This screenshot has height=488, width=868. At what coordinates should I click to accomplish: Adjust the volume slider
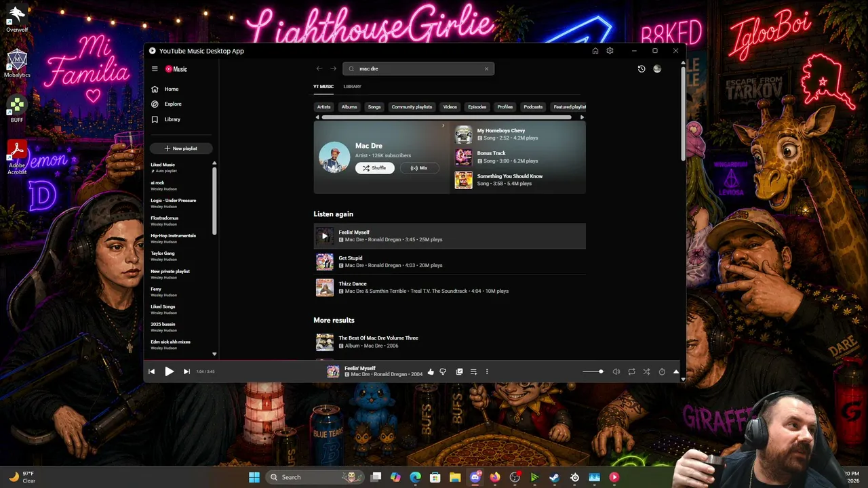tap(593, 371)
